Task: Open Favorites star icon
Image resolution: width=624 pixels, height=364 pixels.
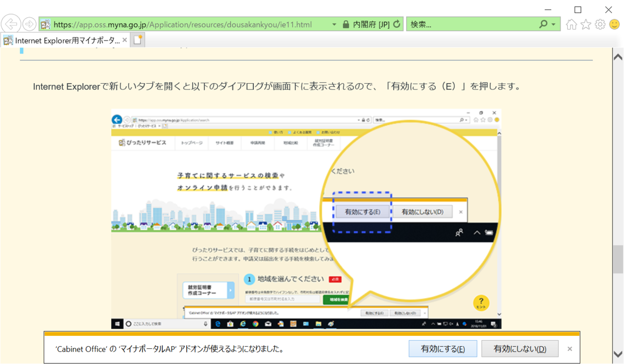Action: (x=586, y=24)
